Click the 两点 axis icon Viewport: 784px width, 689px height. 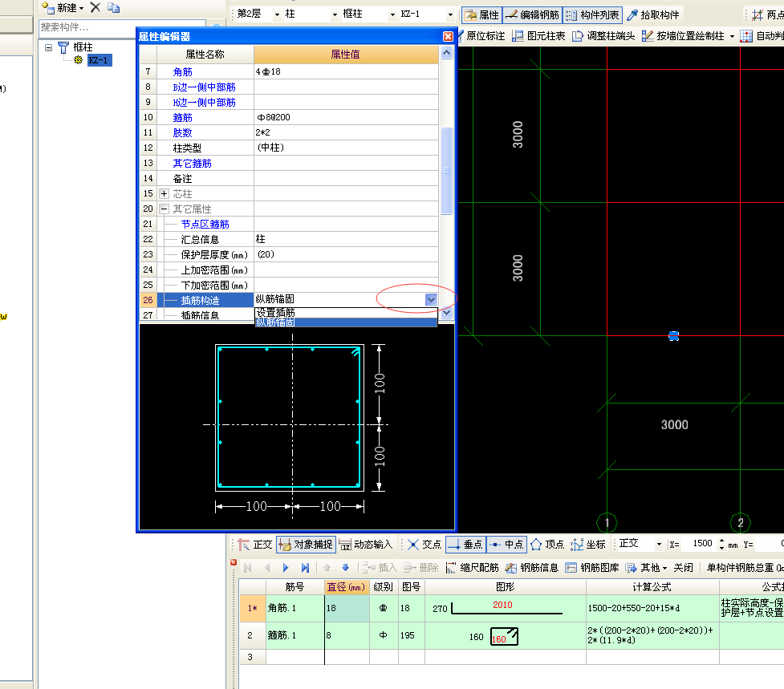[758, 15]
